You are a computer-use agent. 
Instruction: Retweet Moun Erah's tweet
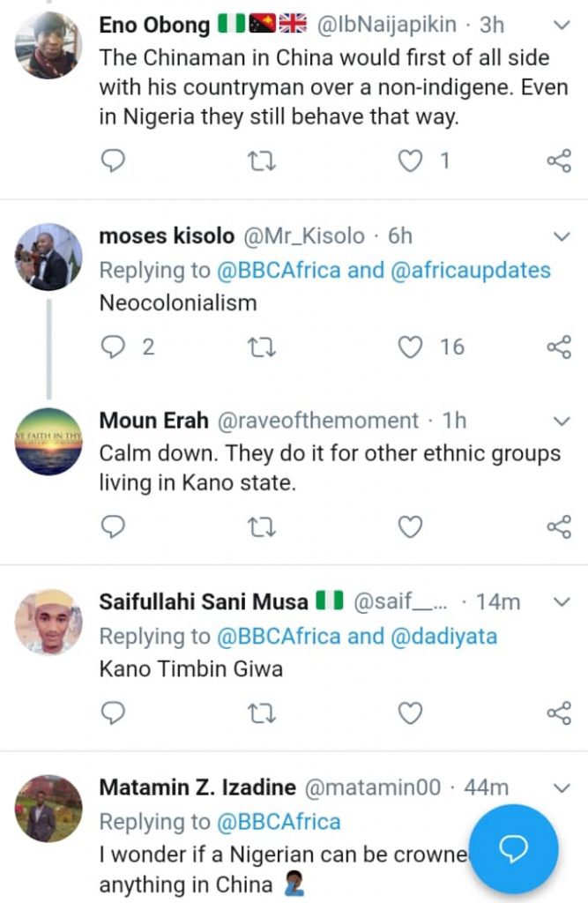(x=262, y=527)
